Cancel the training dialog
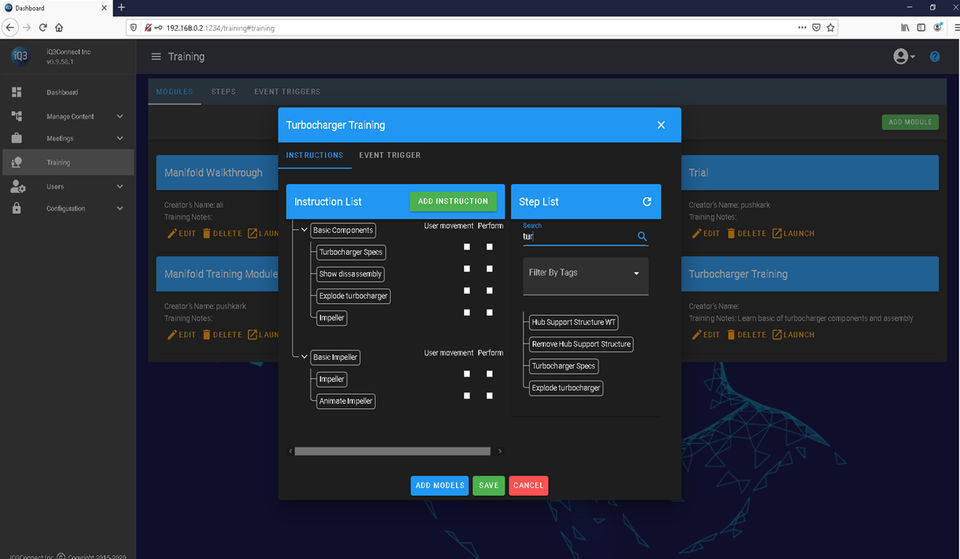Image resolution: width=960 pixels, height=559 pixels. (528, 486)
